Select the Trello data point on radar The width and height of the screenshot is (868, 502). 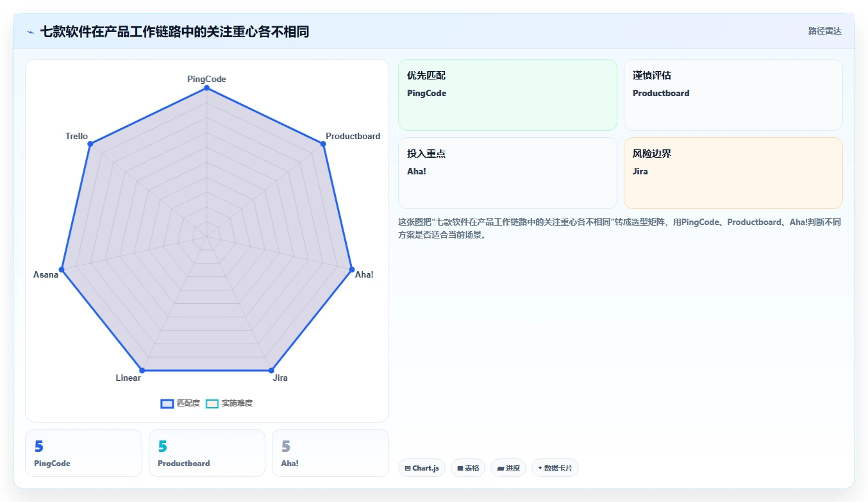(x=90, y=144)
